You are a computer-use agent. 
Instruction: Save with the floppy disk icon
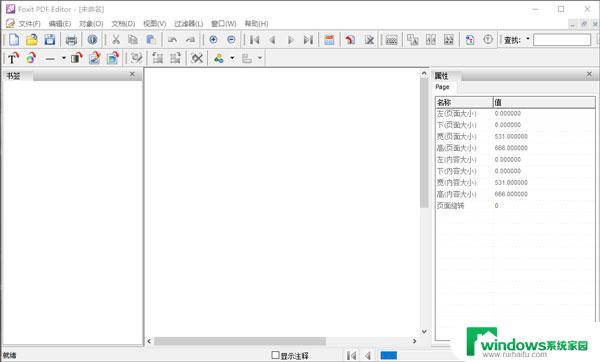tap(50, 39)
